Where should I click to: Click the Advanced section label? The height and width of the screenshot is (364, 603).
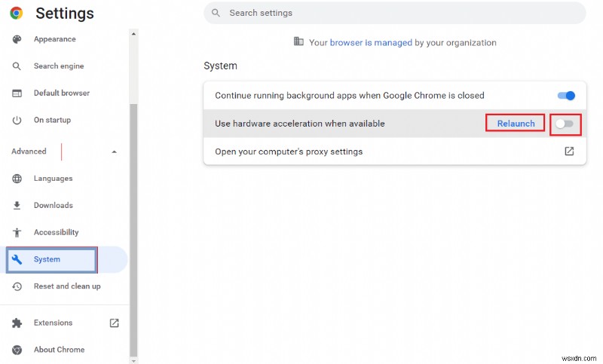coord(29,151)
